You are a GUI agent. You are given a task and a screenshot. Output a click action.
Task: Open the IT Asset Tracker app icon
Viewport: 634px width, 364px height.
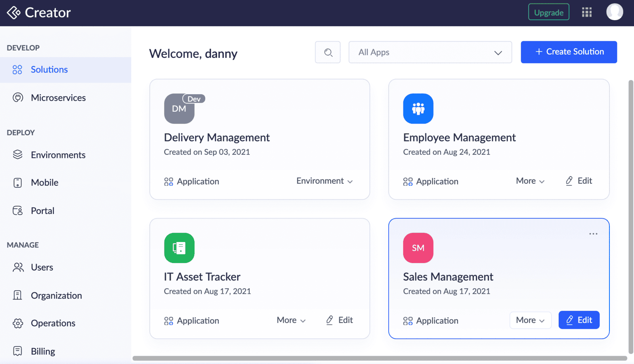pyautogui.click(x=179, y=248)
